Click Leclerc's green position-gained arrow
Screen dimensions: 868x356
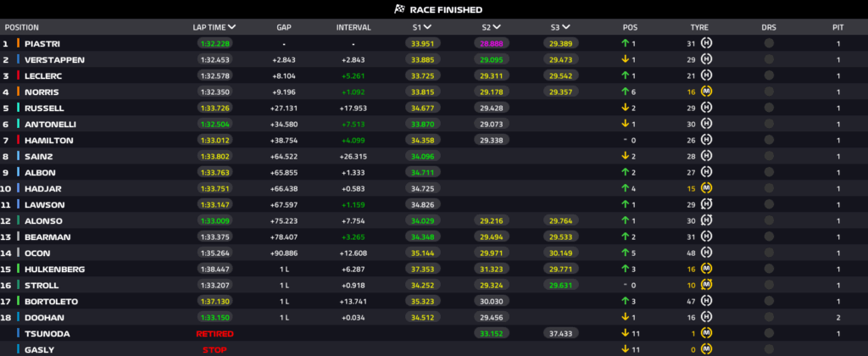625,75
